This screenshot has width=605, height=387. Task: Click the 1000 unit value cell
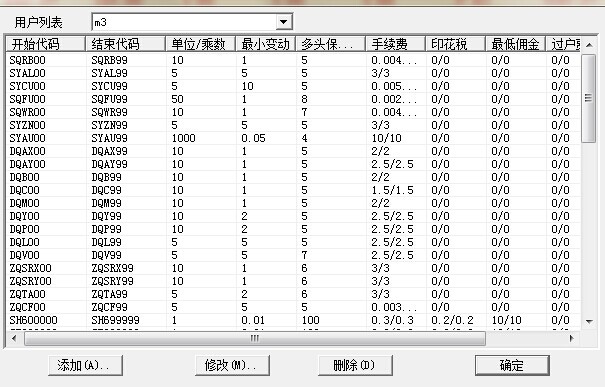click(x=184, y=138)
